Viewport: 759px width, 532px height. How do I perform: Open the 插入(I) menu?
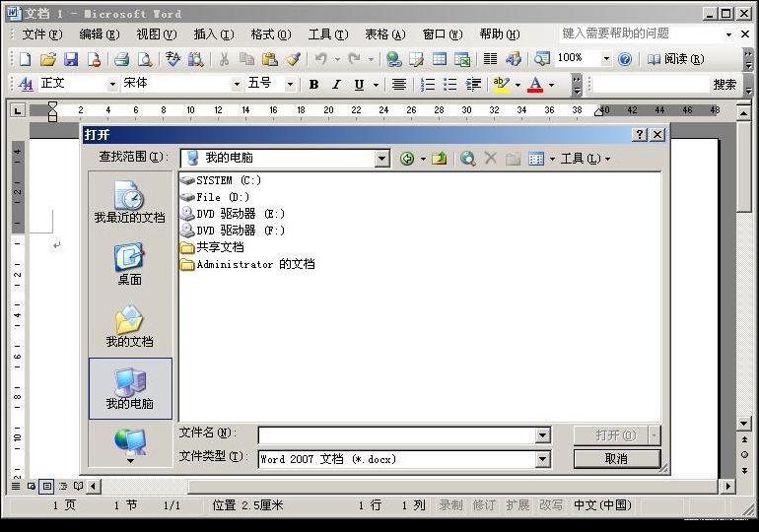click(214, 34)
